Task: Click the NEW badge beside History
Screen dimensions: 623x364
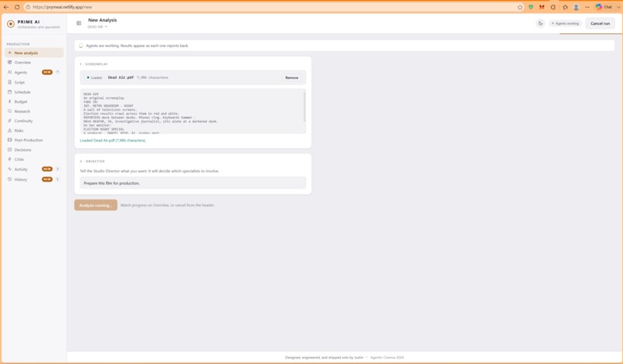Action: (x=47, y=179)
